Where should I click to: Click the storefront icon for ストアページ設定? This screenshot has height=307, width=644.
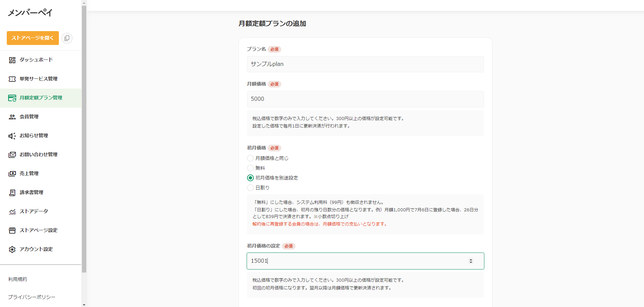click(12, 230)
